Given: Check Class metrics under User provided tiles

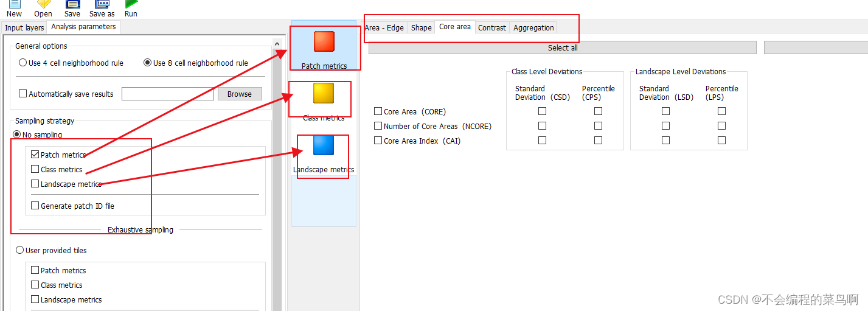Looking at the screenshot, I should point(35,285).
